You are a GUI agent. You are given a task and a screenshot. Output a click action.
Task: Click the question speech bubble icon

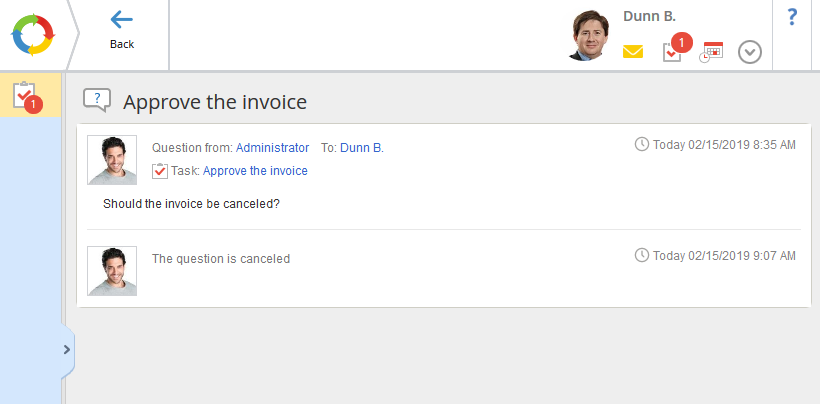96,100
